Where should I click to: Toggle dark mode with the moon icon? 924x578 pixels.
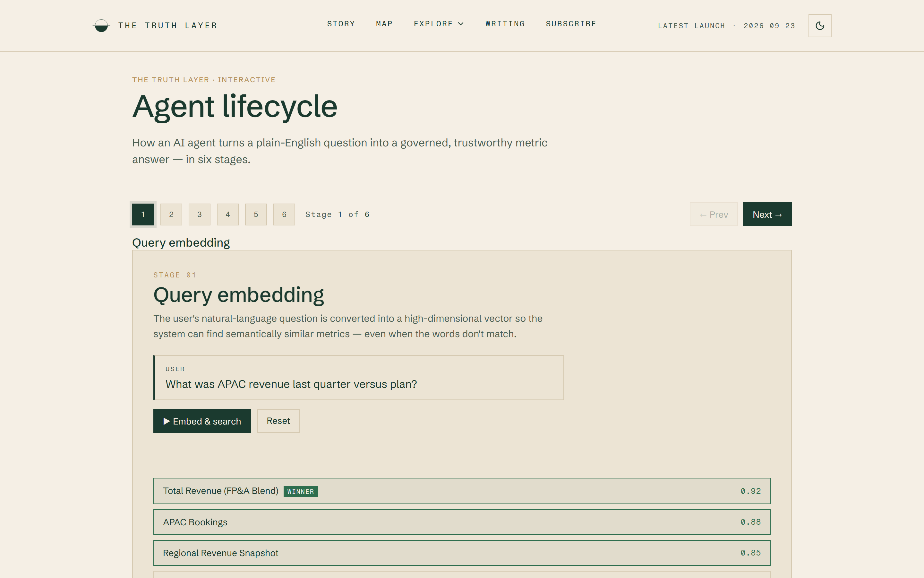pyautogui.click(x=820, y=26)
